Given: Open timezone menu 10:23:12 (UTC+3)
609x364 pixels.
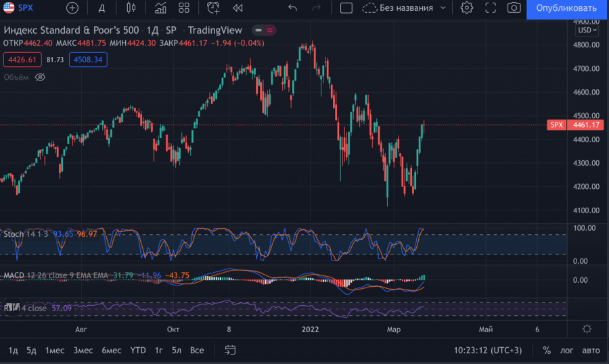Looking at the screenshot, I should tap(488, 350).
